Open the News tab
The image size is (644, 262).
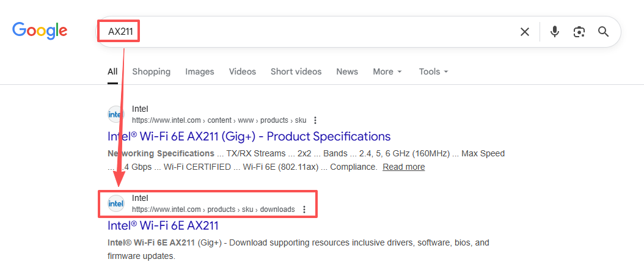pyautogui.click(x=347, y=71)
